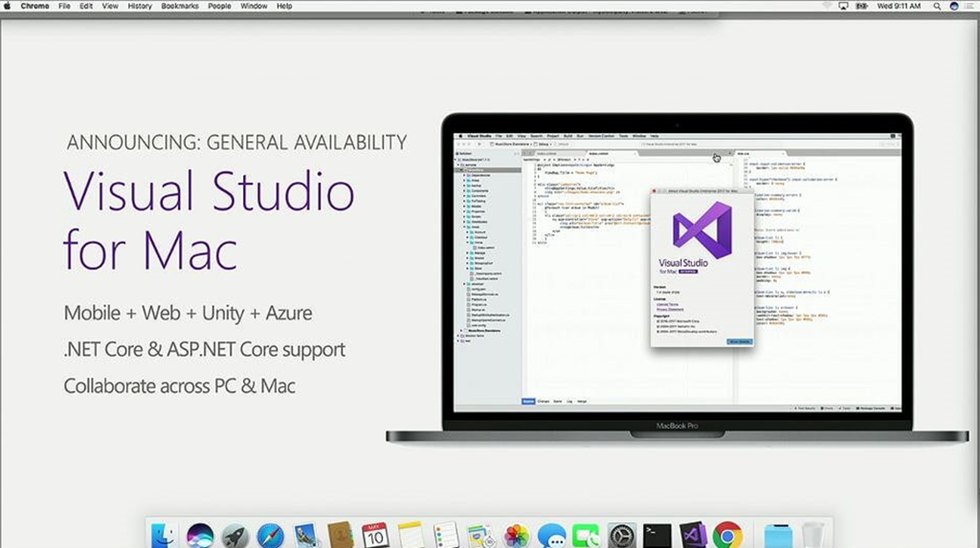Open Terminal from the dock
Image resolution: width=980 pixels, height=548 pixels.
tap(657, 536)
